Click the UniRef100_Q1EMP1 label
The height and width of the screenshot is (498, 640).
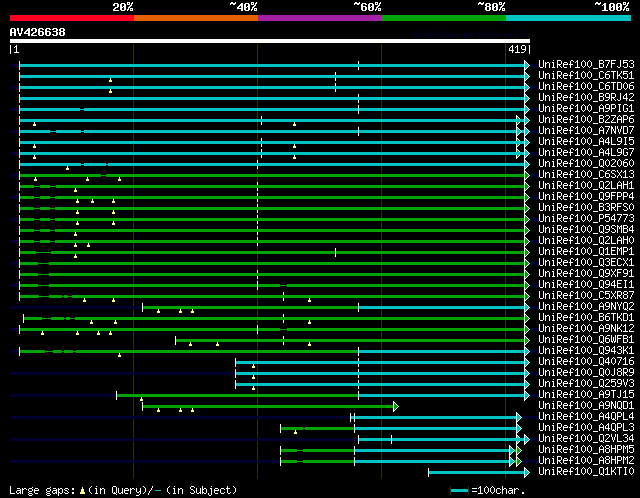point(586,252)
